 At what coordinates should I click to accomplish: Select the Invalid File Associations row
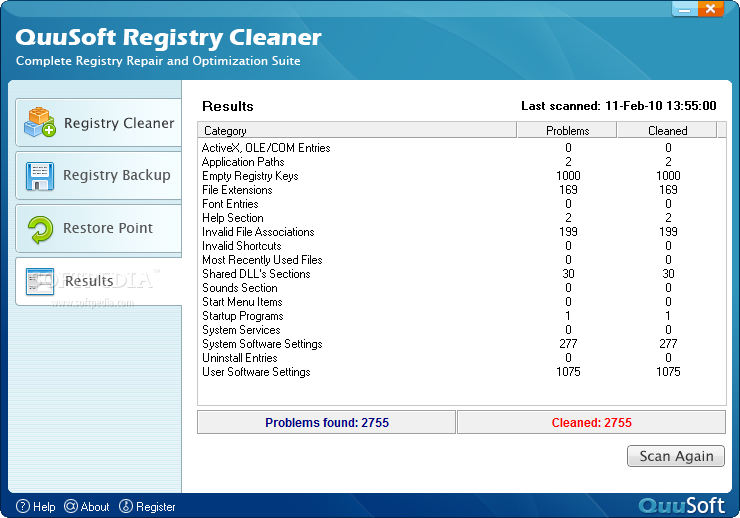pyautogui.click(x=462, y=232)
